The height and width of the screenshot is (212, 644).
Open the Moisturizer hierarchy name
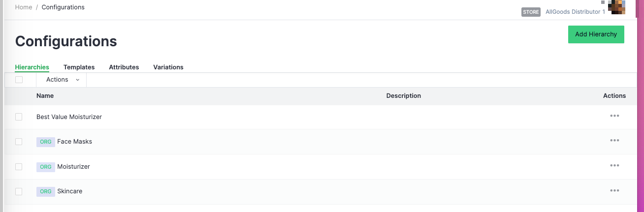tap(73, 167)
